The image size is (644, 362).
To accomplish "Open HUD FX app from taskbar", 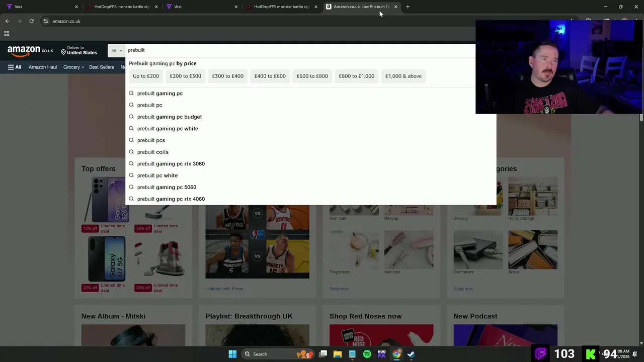I will [x=381, y=354].
